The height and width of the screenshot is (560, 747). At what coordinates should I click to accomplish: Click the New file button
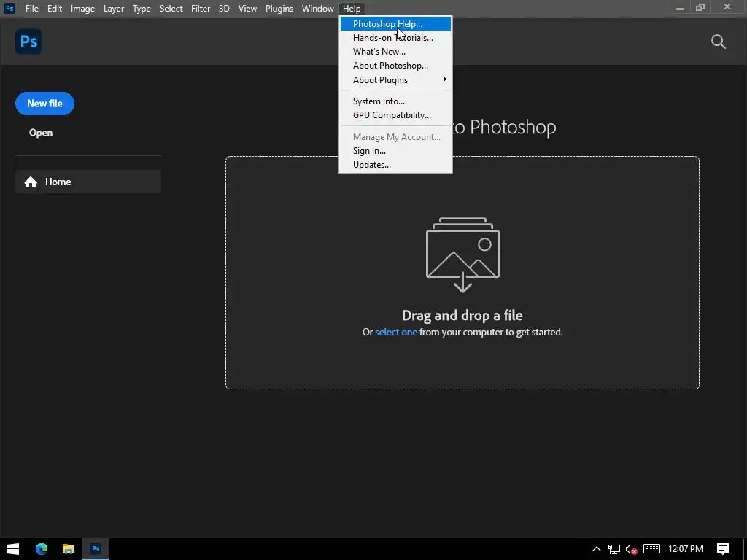[x=44, y=104]
